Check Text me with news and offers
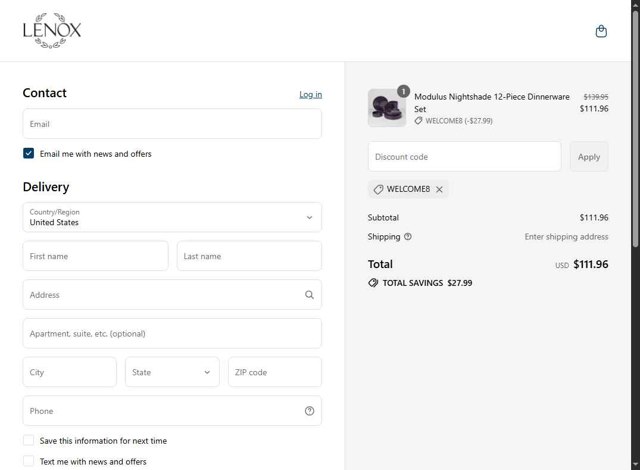The width and height of the screenshot is (640, 470). (29, 461)
